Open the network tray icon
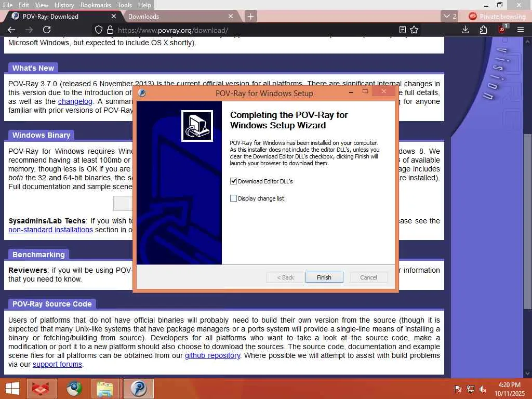Screen dimensions: 532x399 coord(471,389)
